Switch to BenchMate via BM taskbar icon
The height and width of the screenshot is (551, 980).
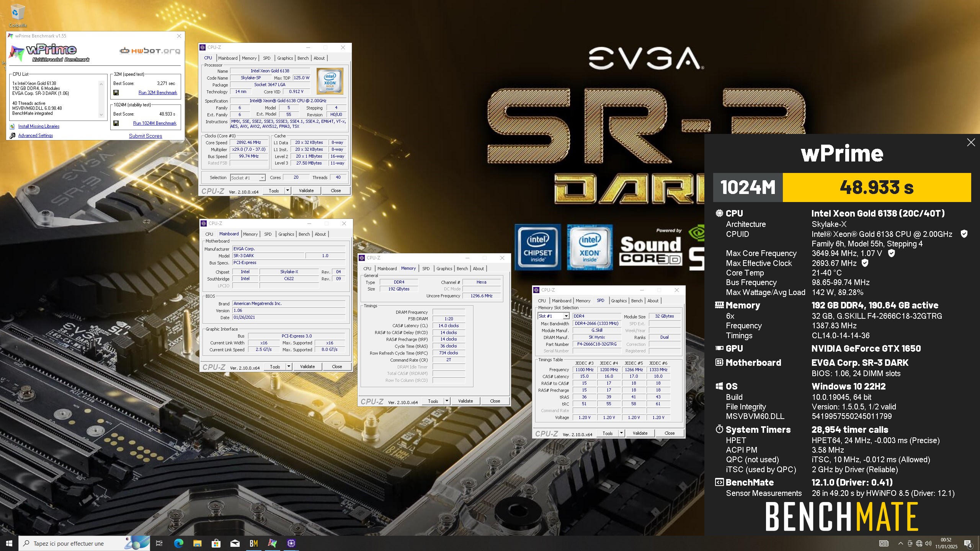[x=253, y=543]
